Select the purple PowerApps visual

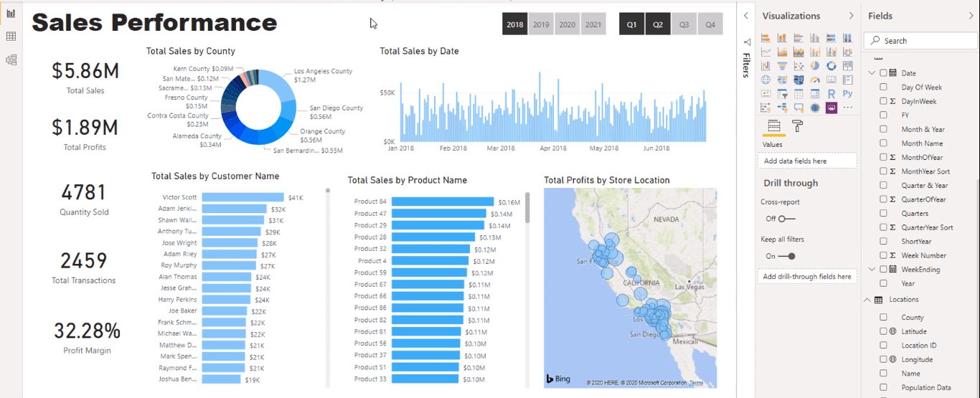point(831,107)
